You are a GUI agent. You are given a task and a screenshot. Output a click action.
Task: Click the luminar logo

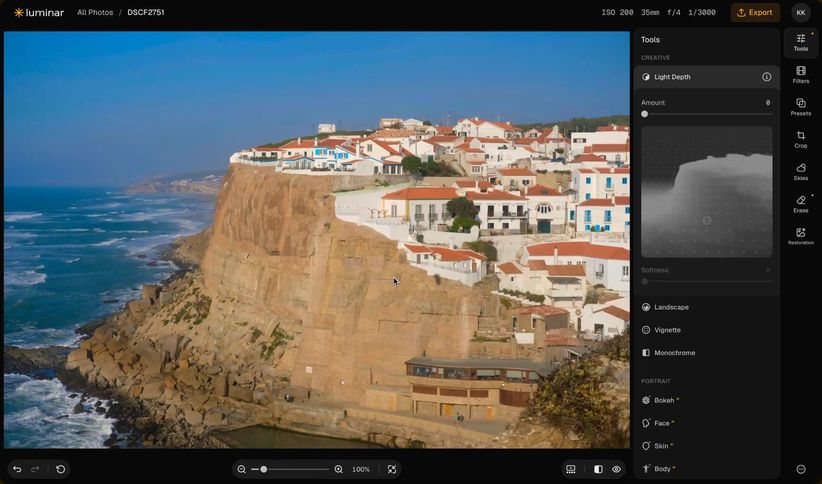[39, 13]
